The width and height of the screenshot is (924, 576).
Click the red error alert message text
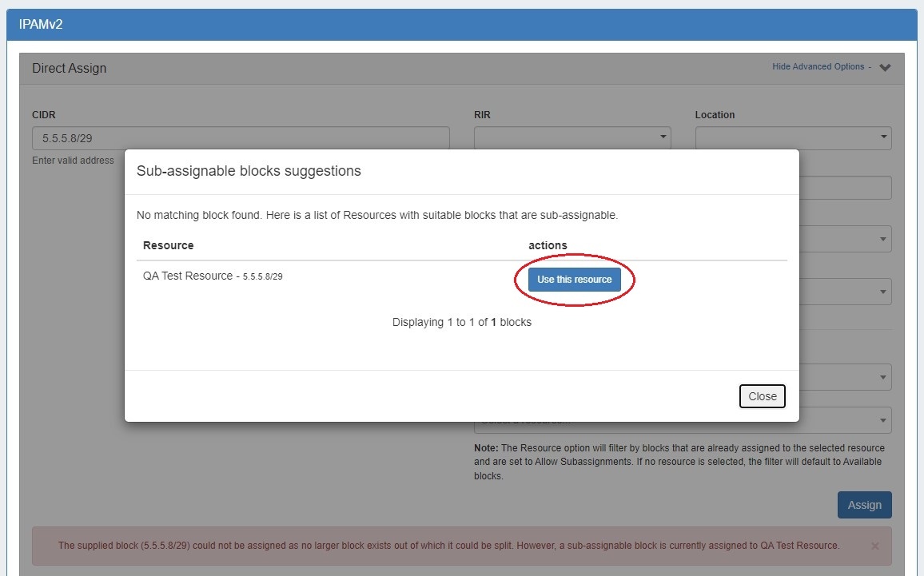(x=448, y=546)
